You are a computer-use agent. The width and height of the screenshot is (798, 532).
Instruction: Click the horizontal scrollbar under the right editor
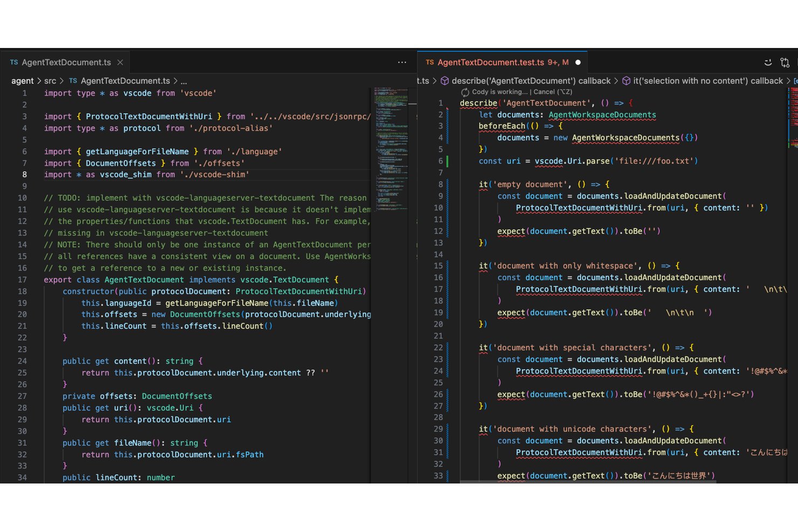(588, 481)
